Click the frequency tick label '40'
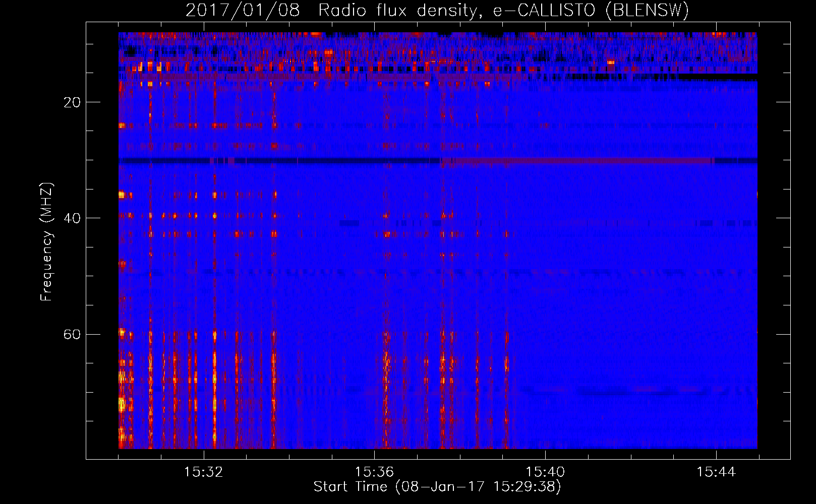Image resolution: width=816 pixels, height=504 pixels. coord(72,218)
